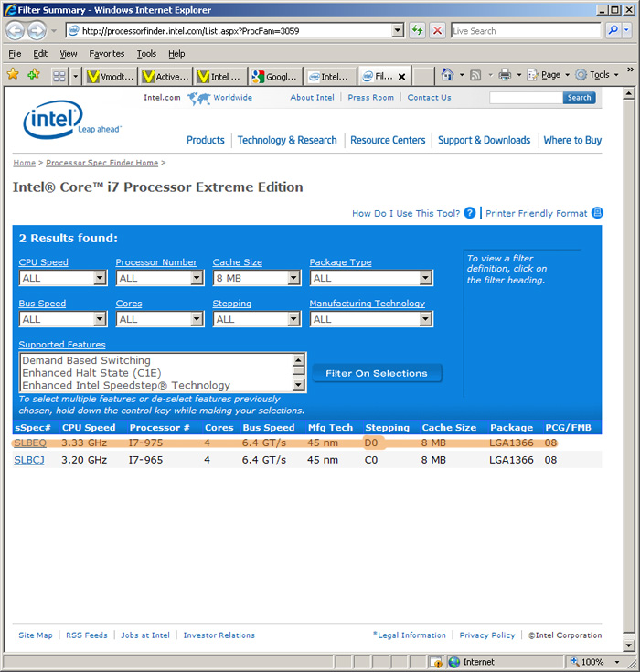Viewport: 640px width, 672px height.
Task: Click the Privacy Policy footer link
Action: click(x=487, y=635)
